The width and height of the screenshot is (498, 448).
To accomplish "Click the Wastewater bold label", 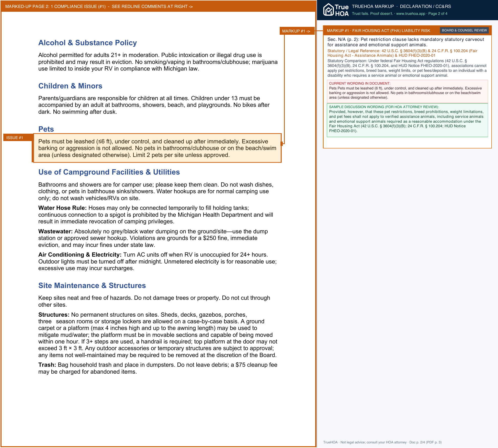I will coord(55,232).
